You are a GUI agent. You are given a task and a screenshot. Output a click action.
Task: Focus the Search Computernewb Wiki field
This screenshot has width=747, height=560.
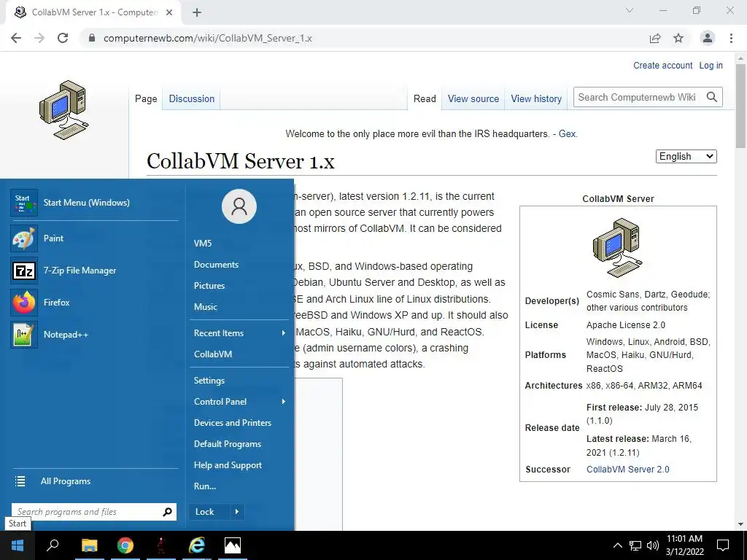tap(638, 97)
